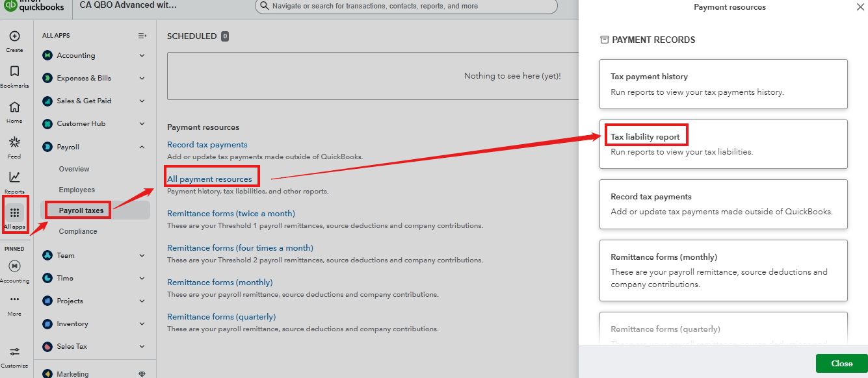
Task: Select Payroll taxes menu item
Action: tap(81, 210)
